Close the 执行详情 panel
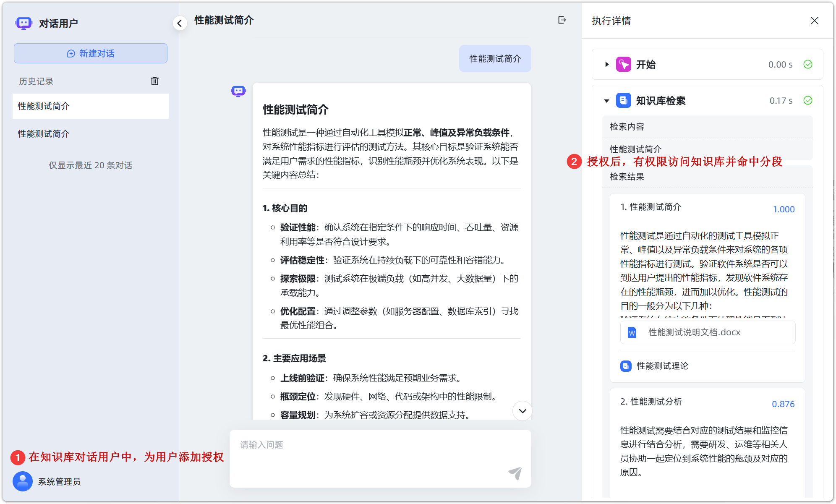This screenshot has height=504, width=836. pos(815,21)
